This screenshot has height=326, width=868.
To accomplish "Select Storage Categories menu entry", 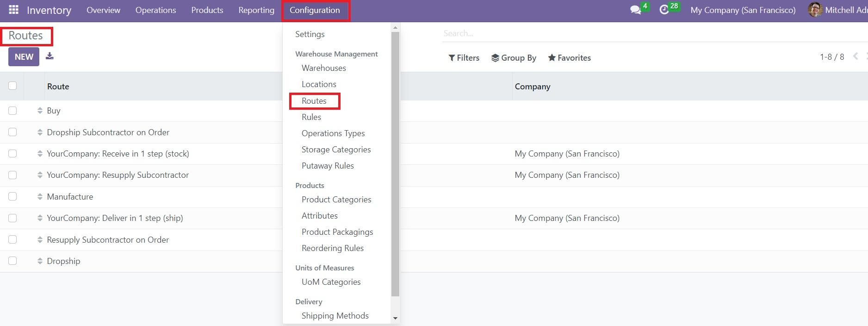I will [x=336, y=150].
